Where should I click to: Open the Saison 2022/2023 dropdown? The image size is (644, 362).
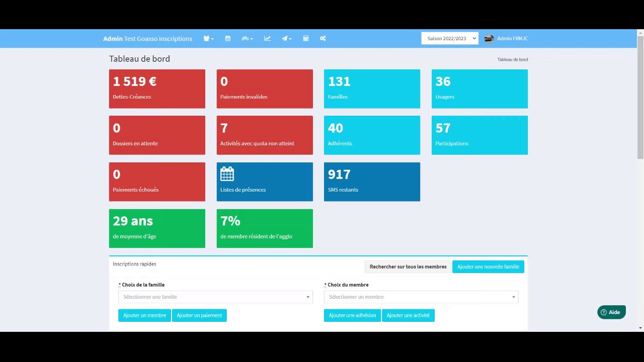[450, 39]
